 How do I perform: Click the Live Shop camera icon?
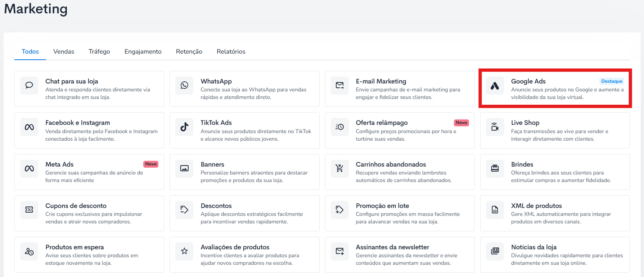(495, 127)
